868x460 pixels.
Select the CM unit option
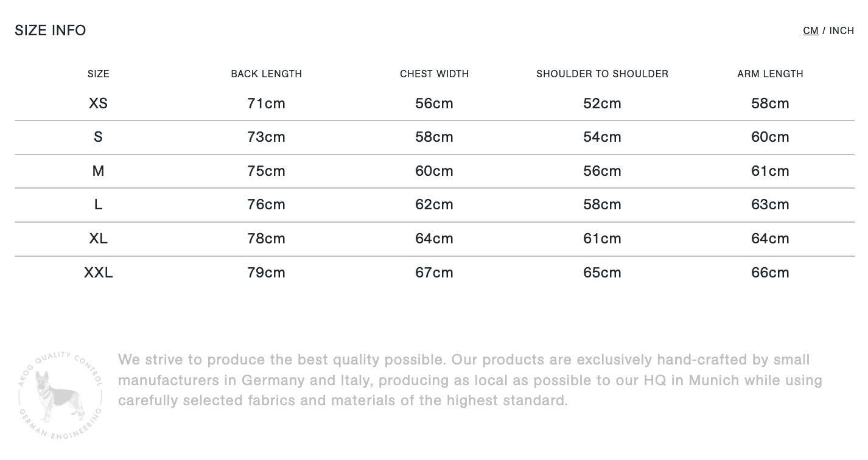[x=810, y=30]
